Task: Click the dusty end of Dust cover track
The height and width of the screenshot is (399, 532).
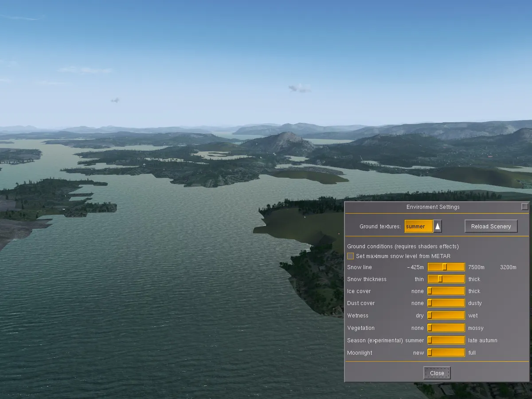Action: pos(462,303)
